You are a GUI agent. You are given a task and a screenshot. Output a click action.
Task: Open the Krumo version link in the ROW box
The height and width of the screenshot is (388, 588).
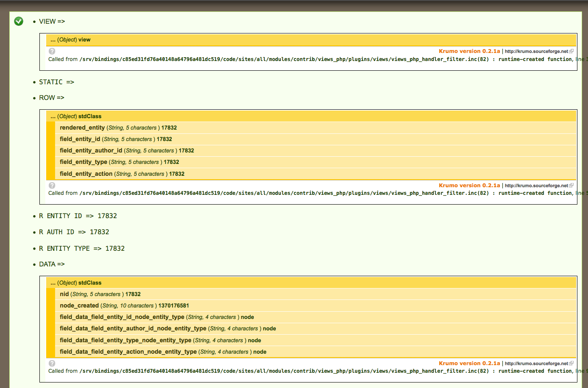469,186
